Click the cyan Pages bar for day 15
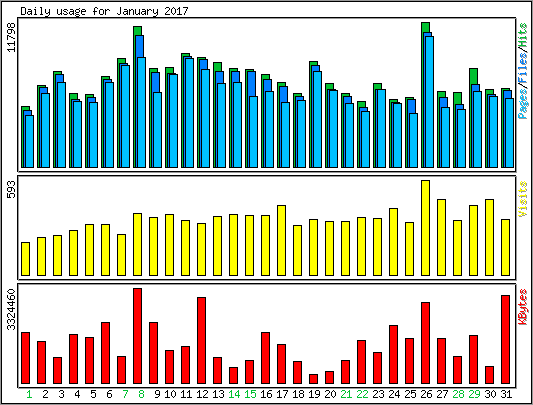This screenshot has width=533, height=405. coord(254,132)
